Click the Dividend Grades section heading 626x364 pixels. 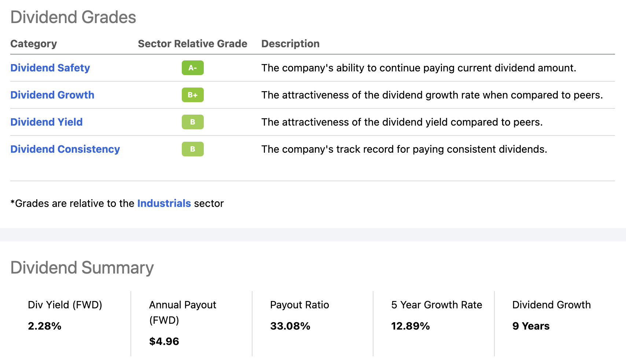coord(73,17)
